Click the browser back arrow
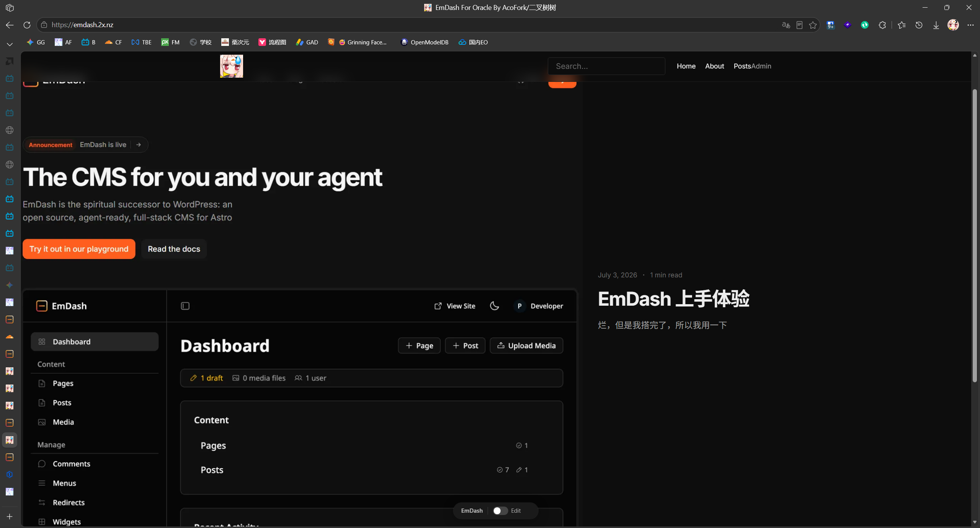This screenshot has width=980, height=528. point(10,25)
